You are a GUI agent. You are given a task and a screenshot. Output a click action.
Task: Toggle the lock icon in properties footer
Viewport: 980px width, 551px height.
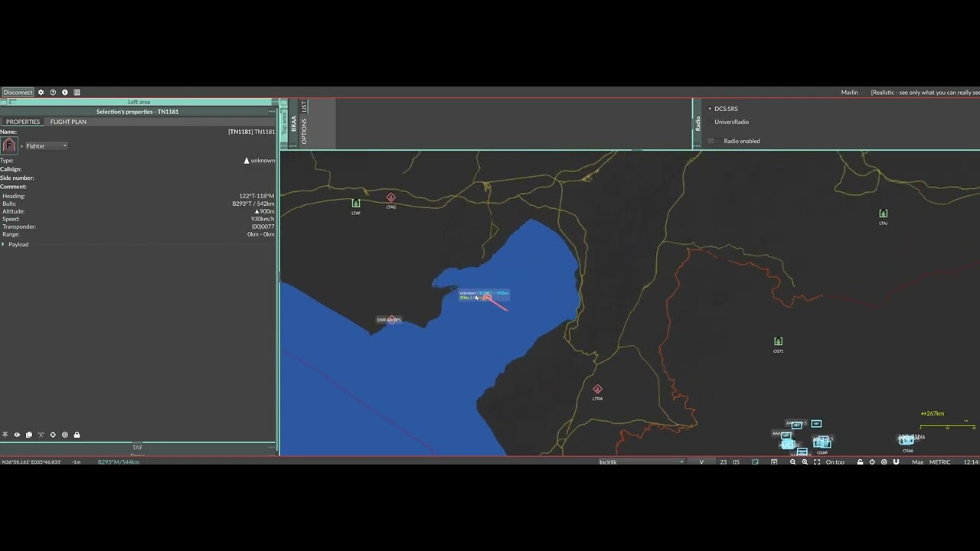tap(77, 435)
